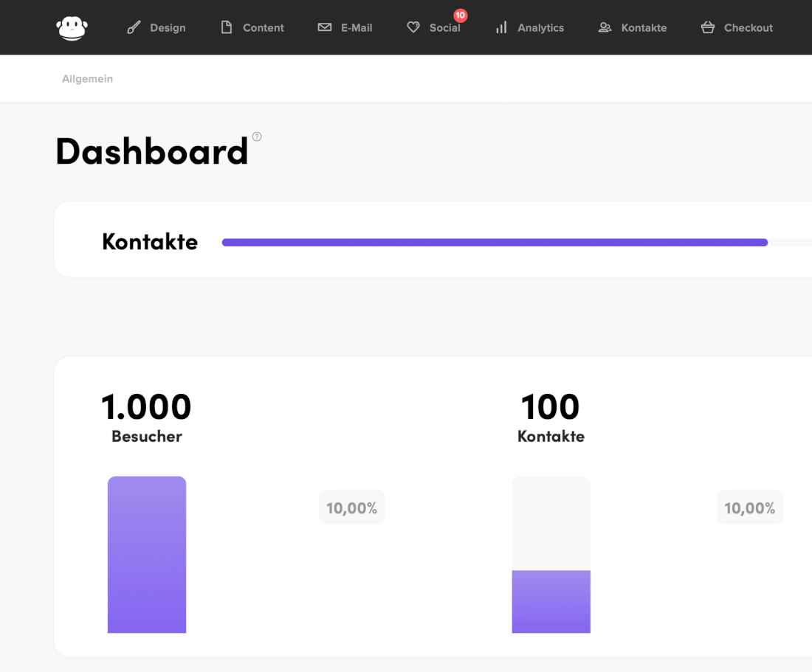Viewport: 812px width, 672px height.
Task: Click the Kontakte label beside the progress bar
Action: pyautogui.click(x=150, y=242)
